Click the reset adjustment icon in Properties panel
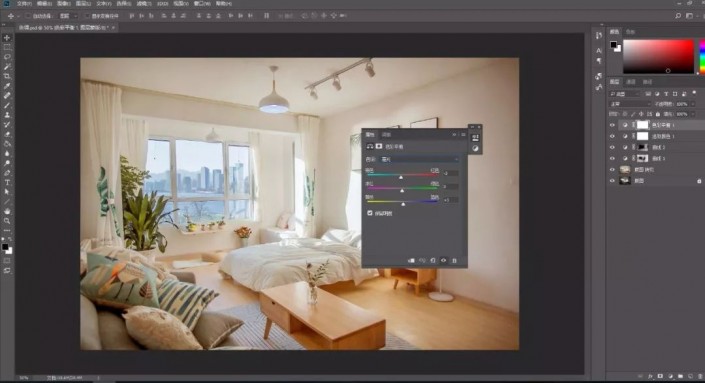 [x=433, y=261]
